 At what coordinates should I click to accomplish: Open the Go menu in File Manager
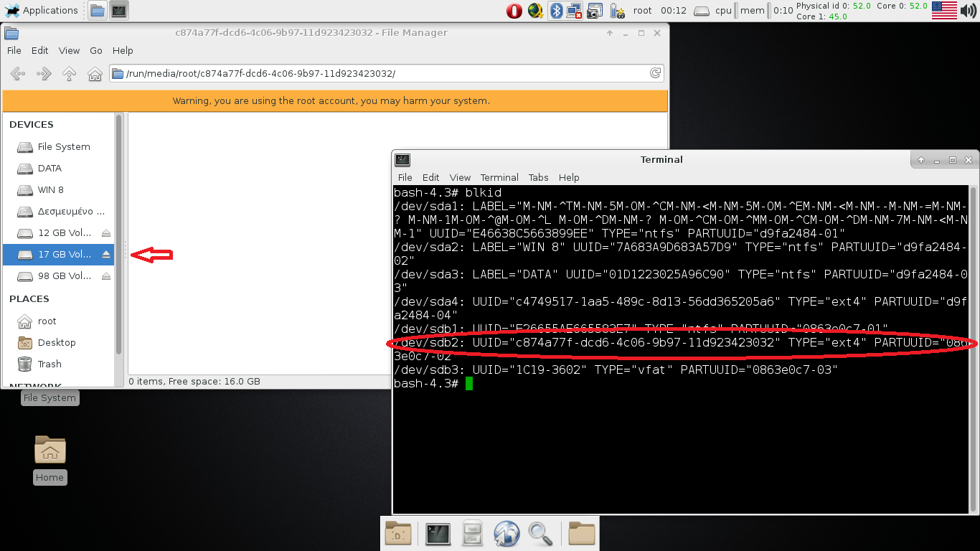click(96, 50)
